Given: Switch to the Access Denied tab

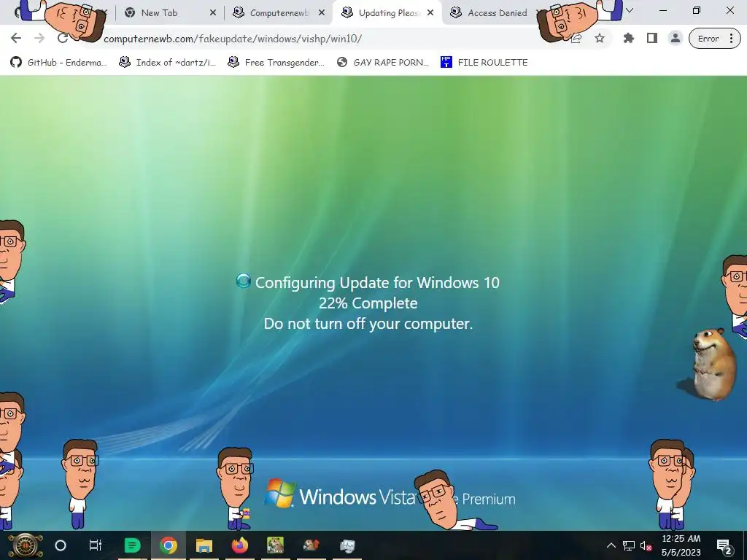Looking at the screenshot, I should 498,13.
